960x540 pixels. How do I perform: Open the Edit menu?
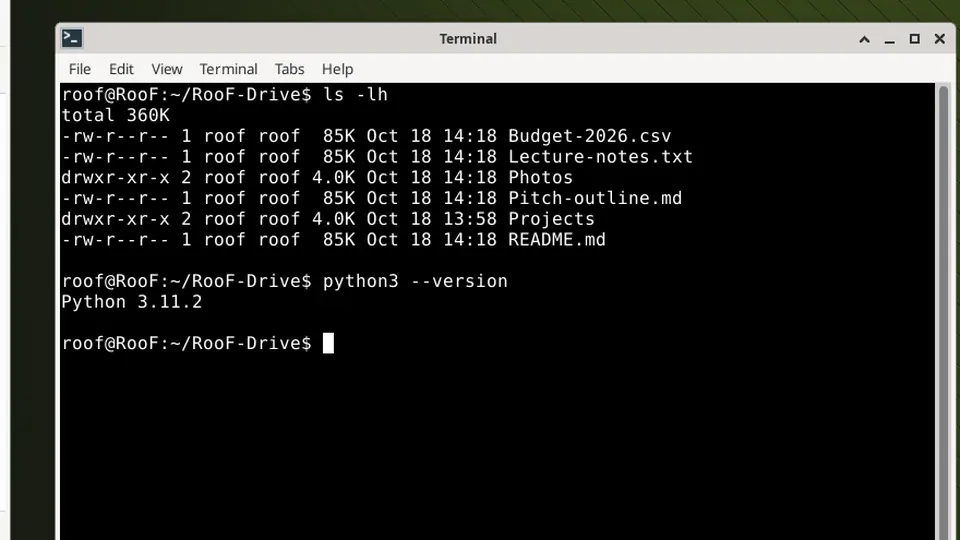[x=121, y=69]
